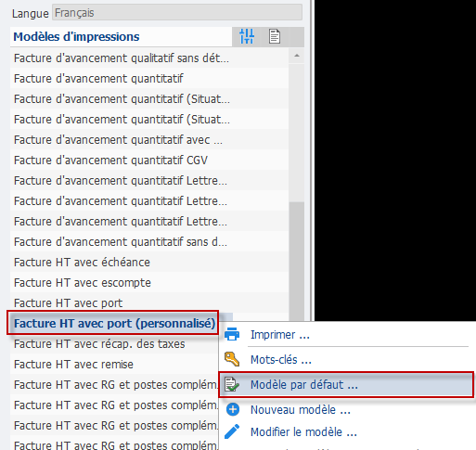Click the document page icon in header
Image resolution: width=476 pixels, height=450 pixels.
pyautogui.click(x=275, y=36)
